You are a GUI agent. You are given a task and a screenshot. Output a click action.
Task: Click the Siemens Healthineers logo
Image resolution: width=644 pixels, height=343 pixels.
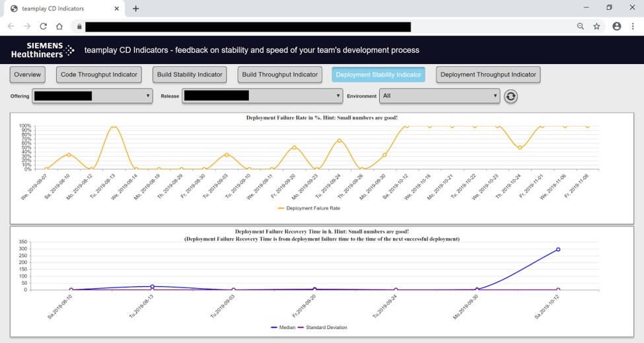tap(43, 50)
